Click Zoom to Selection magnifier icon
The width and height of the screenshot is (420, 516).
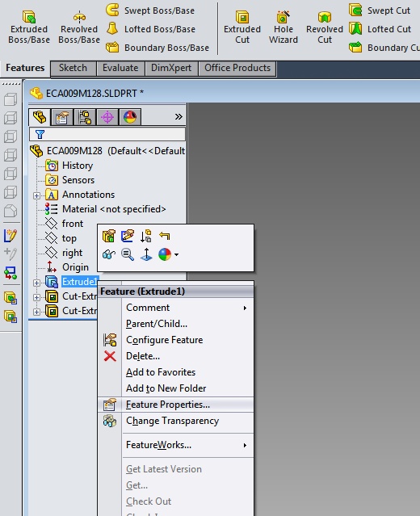pos(128,254)
